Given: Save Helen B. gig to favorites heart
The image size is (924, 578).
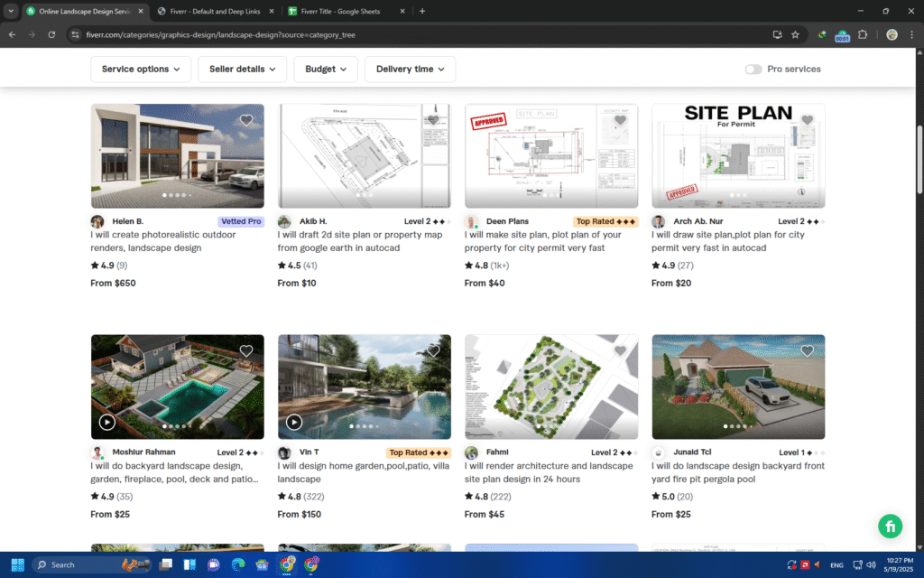Looking at the screenshot, I should click(x=246, y=120).
